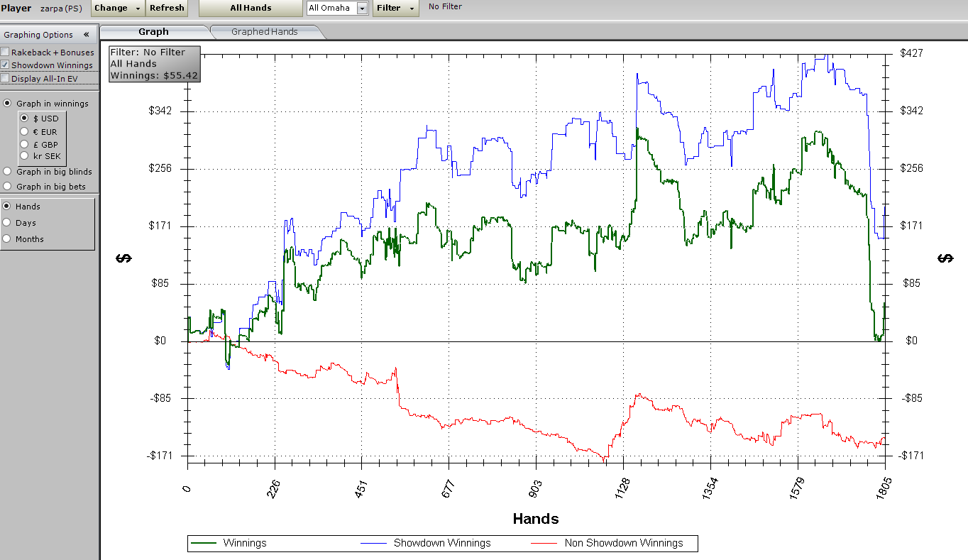
Task: Click the All Hands button
Action: click(x=251, y=8)
